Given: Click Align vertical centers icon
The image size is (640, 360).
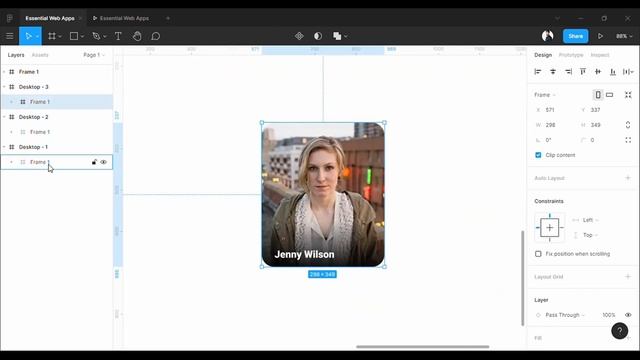Looking at the screenshot, I should coord(598,71).
